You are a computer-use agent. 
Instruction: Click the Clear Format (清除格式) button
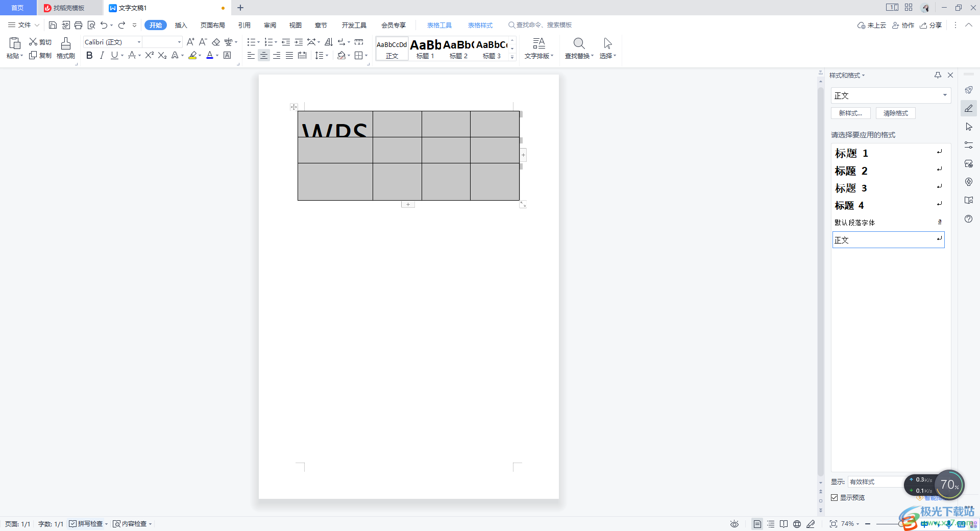[x=896, y=113]
